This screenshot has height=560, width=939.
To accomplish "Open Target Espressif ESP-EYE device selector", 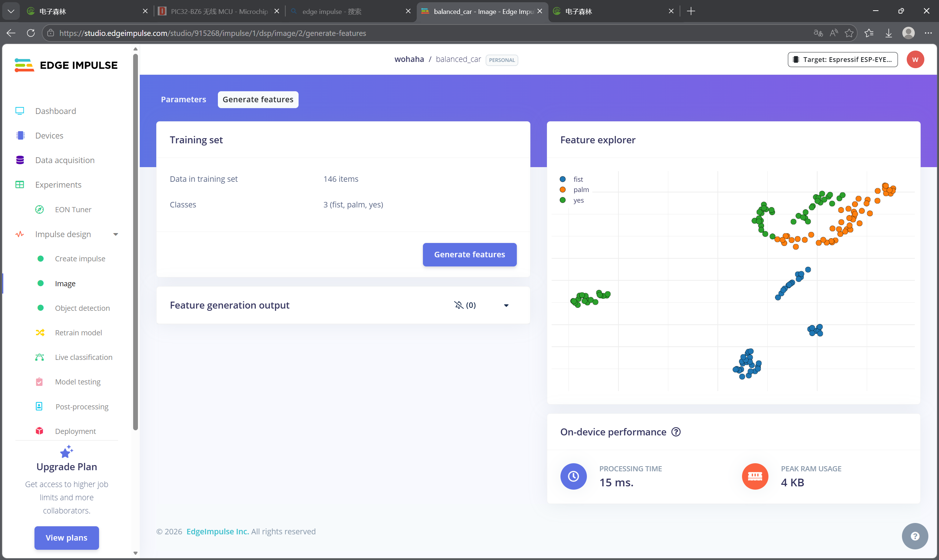I will pyautogui.click(x=843, y=60).
